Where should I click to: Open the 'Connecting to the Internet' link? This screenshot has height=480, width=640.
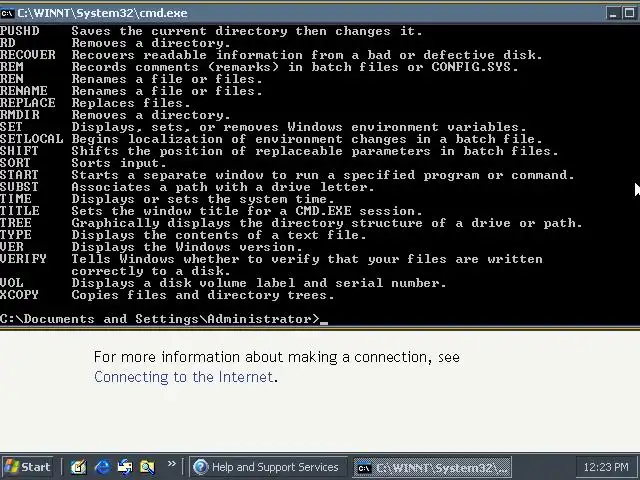[184, 377]
